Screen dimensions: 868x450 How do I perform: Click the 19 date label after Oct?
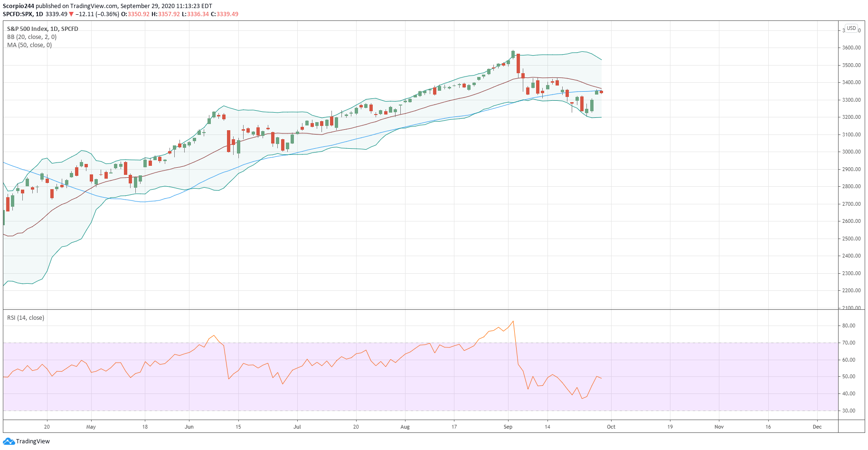pyautogui.click(x=670, y=427)
